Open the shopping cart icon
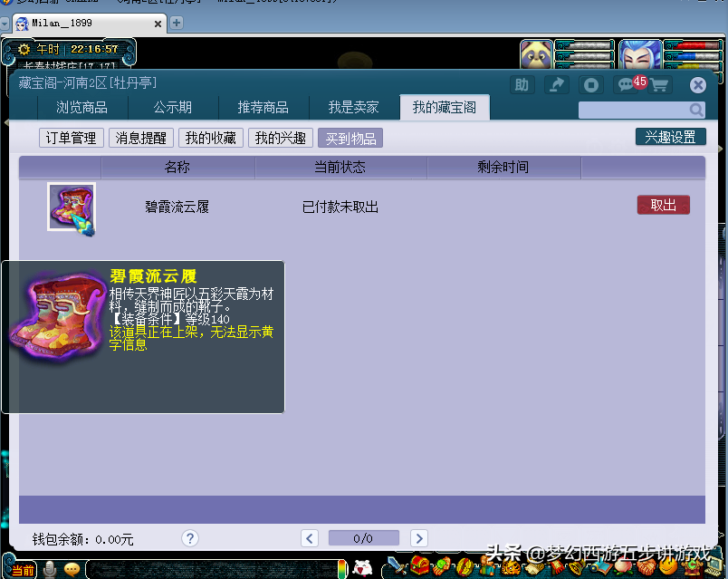This screenshot has width=728, height=579. click(x=659, y=85)
